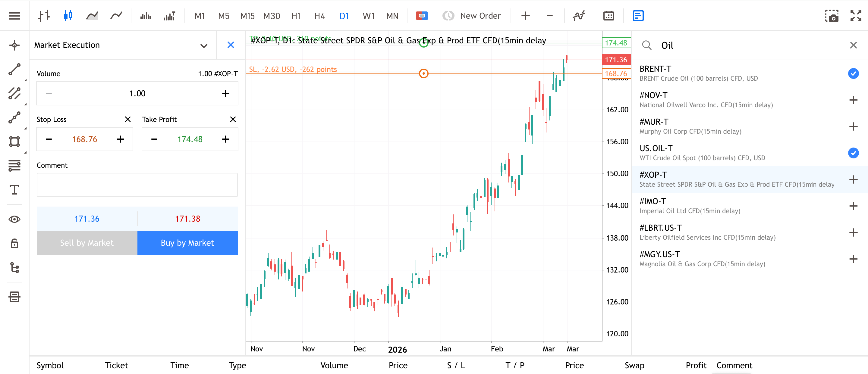
Task: Select H1 timeframe
Action: coord(296,16)
